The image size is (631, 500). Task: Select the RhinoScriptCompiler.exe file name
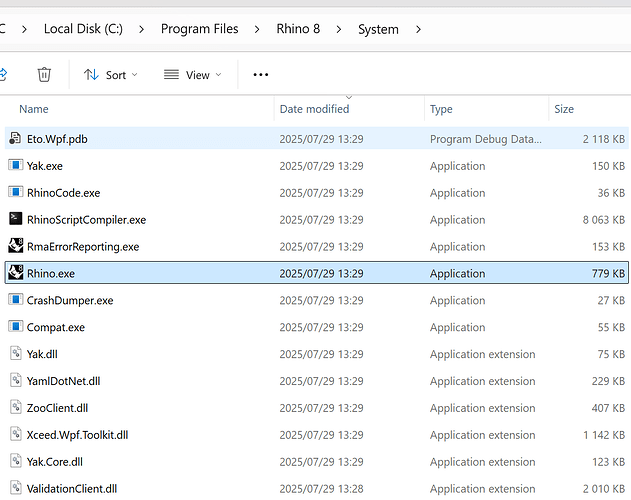[87, 220]
